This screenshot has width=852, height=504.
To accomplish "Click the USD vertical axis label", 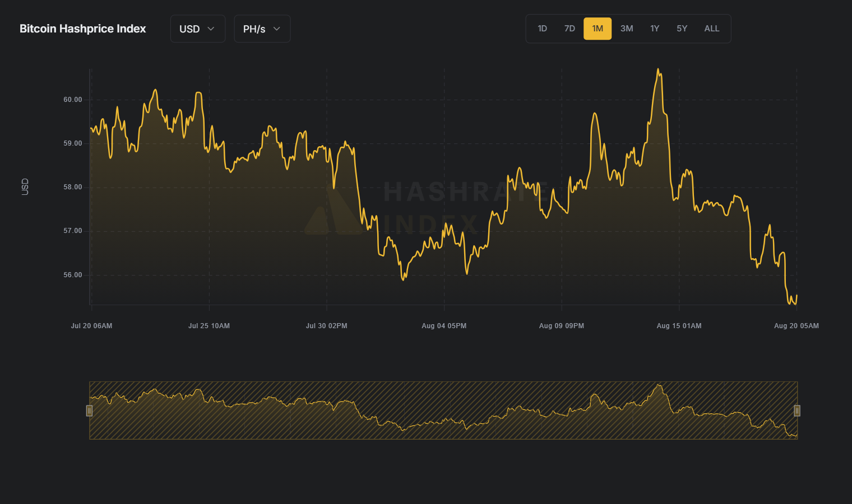I will pos(25,187).
